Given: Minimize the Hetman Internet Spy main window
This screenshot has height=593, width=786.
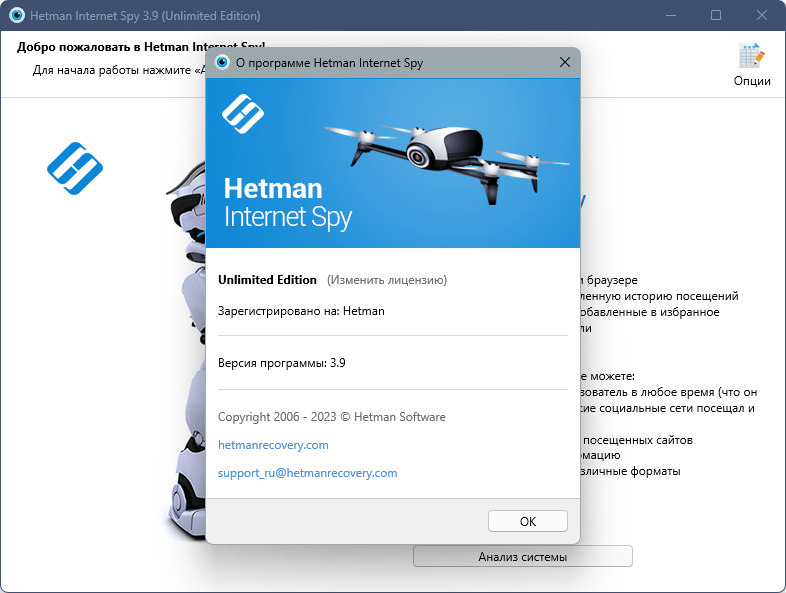Looking at the screenshot, I should tap(671, 15).
